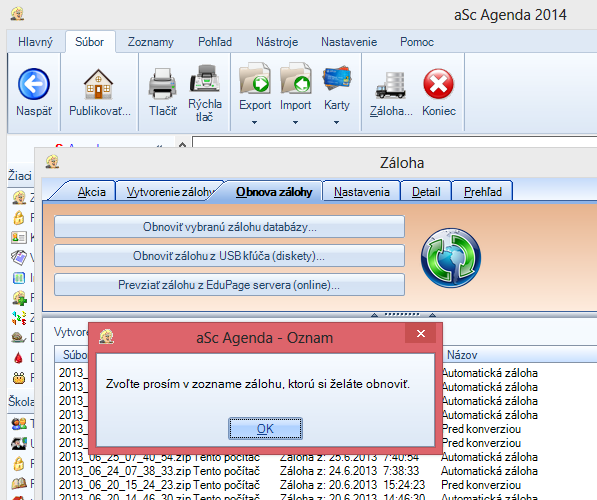
Task: Click the open book sidebar icon
Action: coord(19,484)
